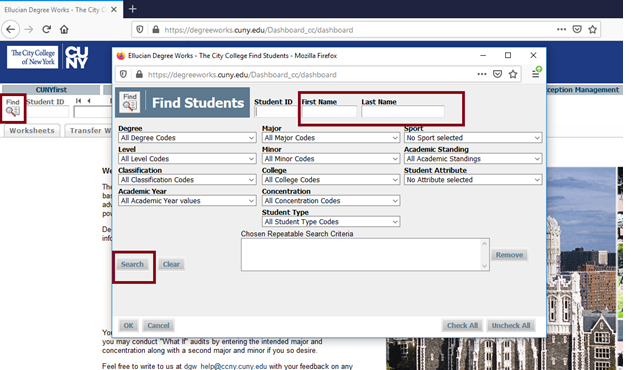Open a new browser tab
Image resolution: width=636 pixels, height=370 pixels.
point(133,9)
